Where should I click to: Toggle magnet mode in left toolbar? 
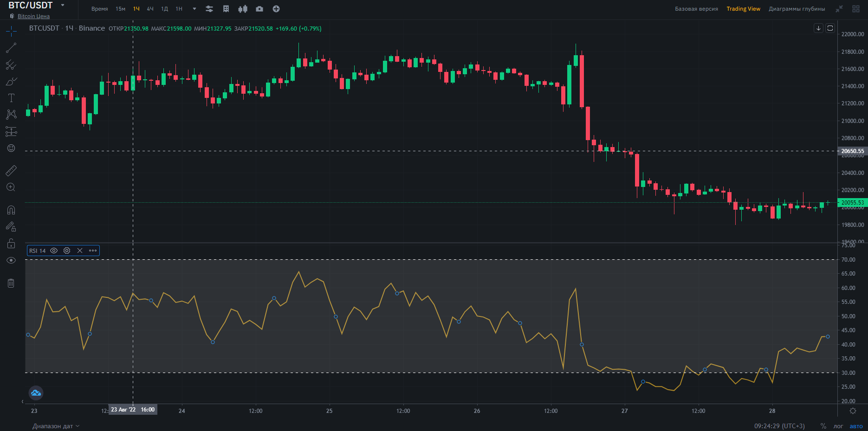point(11,210)
